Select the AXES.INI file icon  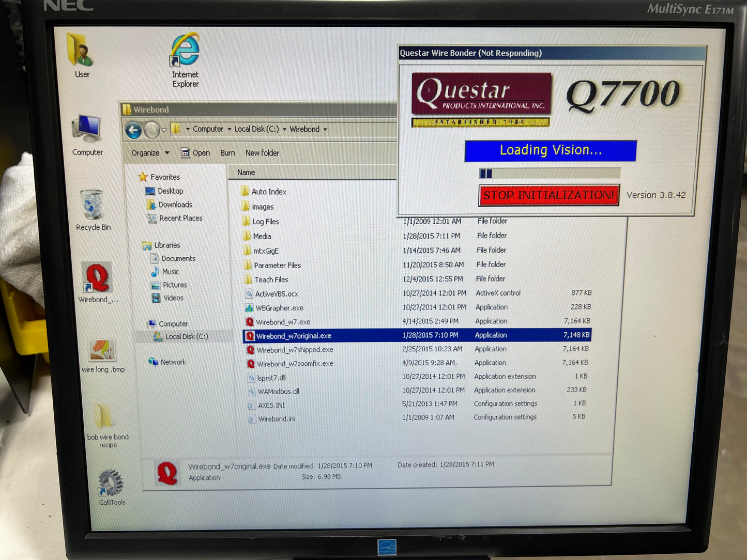tap(252, 406)
